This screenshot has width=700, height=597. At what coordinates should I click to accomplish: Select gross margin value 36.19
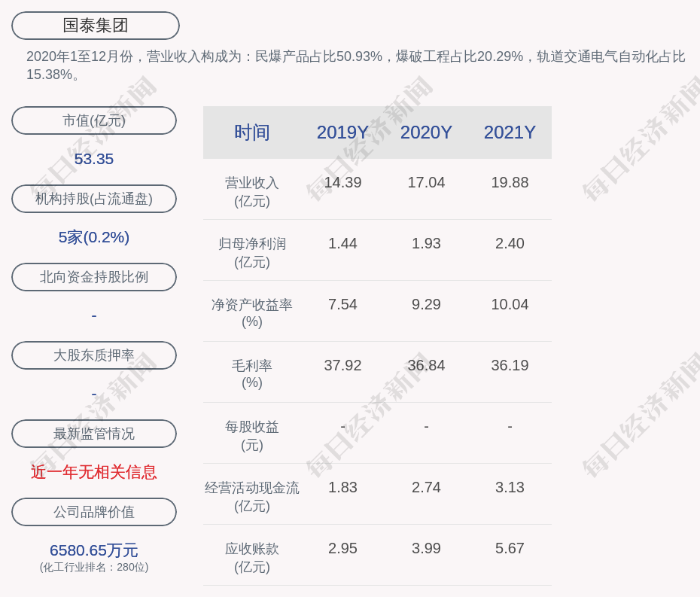510,365
